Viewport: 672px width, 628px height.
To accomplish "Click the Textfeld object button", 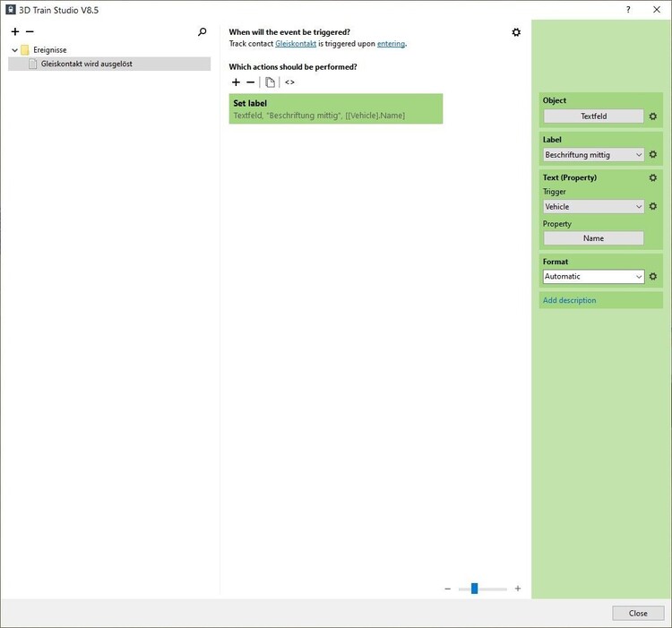I will pyautogui.click(x=593, y=116).
